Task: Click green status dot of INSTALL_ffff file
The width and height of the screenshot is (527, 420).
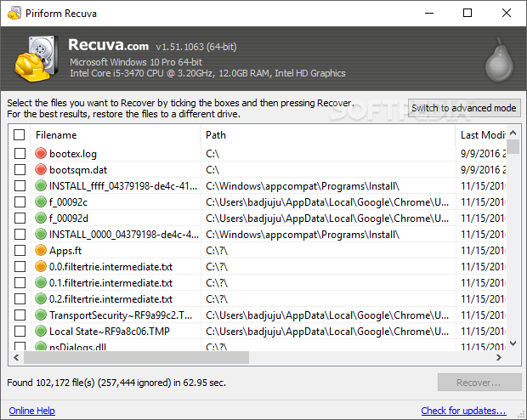Action: [x=41, y=185]
